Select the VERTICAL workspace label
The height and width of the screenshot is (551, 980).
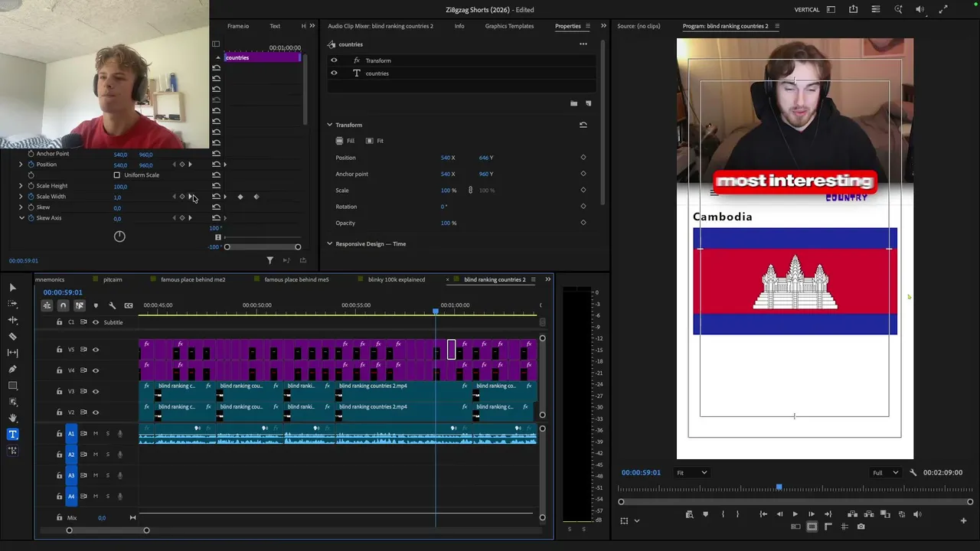(807, 10)
